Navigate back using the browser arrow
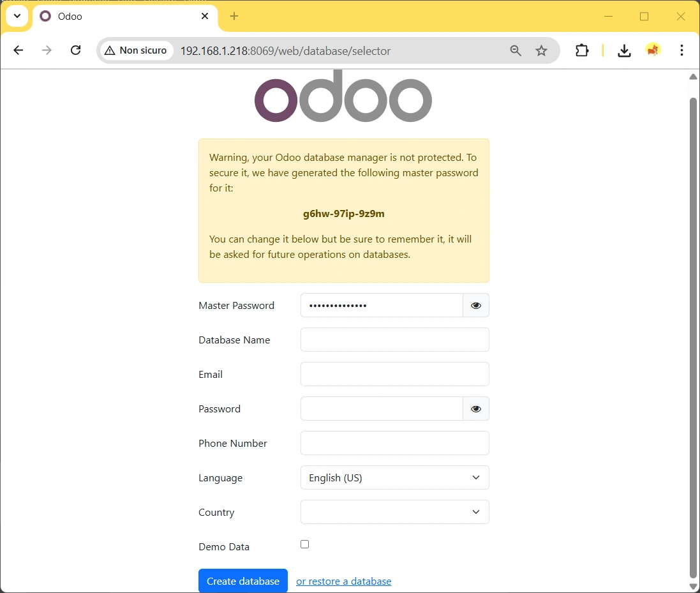Image resolution: width=700 pixels, height=593 pixels. point(18,50)
